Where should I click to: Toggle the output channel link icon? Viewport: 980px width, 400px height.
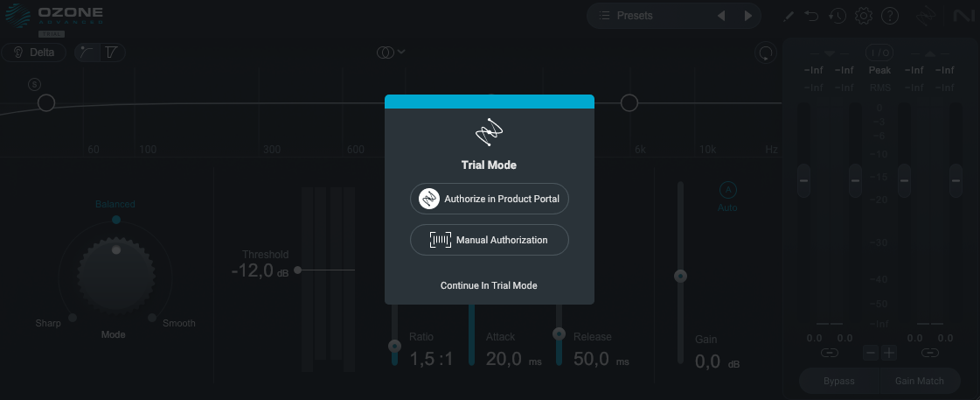click(x=930, y=353)
